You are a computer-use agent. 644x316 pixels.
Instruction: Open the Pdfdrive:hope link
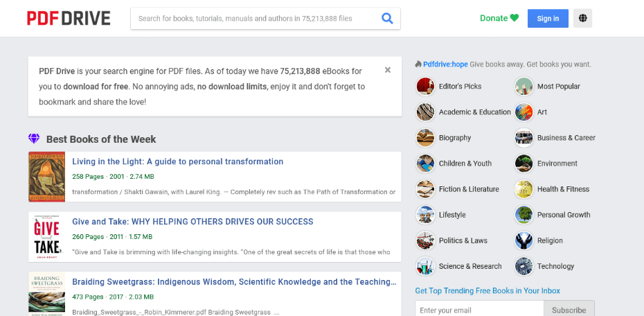pyautogui.click(x=445, y=64)
